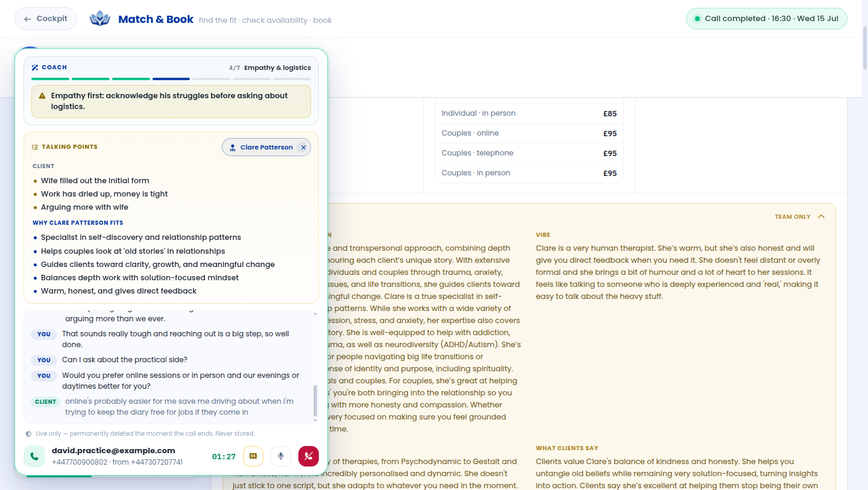This screenshot has width=868, height=490.
Task: Click the 'Empathy first' coach tip
Action: point(171,101)
